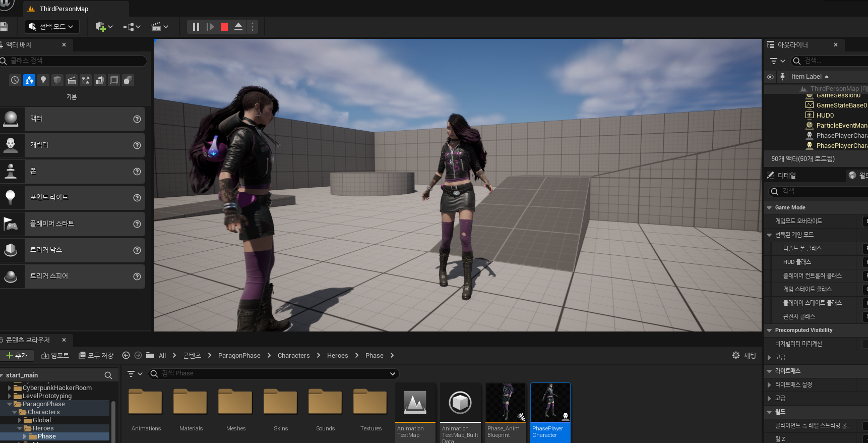The height and width of the screenshot is (443, 868).
Task: Click the Heroes breadcrumb
Action: [338, 356]
